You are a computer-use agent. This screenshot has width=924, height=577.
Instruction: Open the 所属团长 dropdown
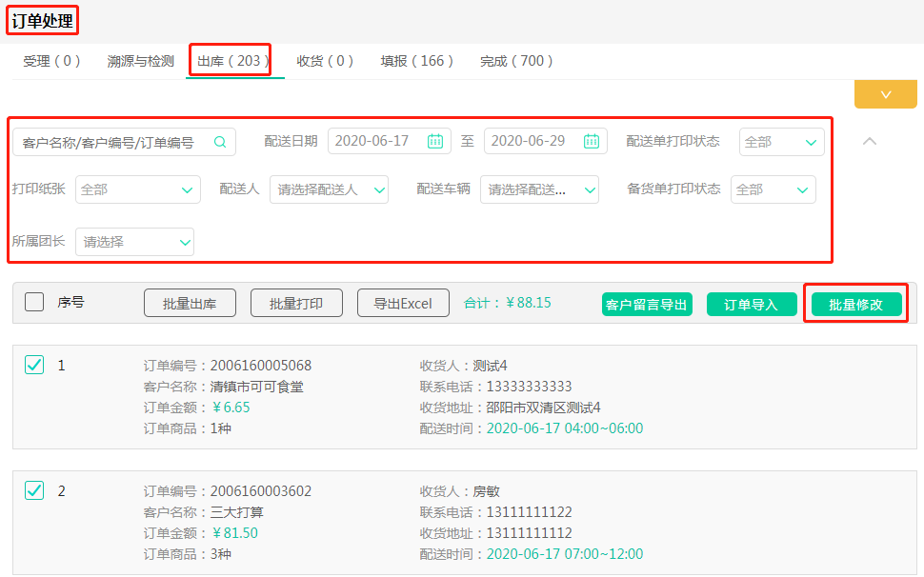(134, 242)
